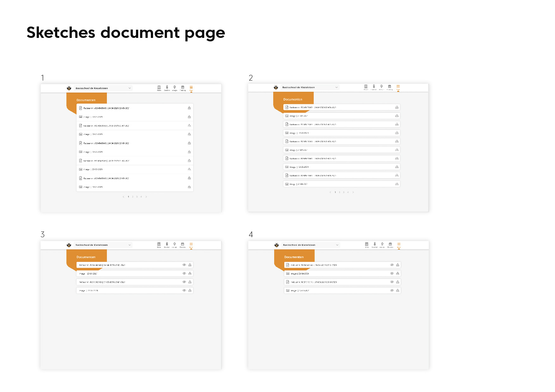Select the orange Meer hamburger icon
555x392 pixels.
coord(191,87)
